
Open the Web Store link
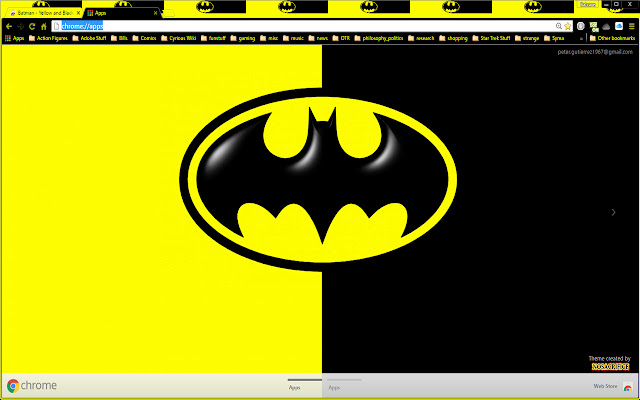(x=613, y=386)
